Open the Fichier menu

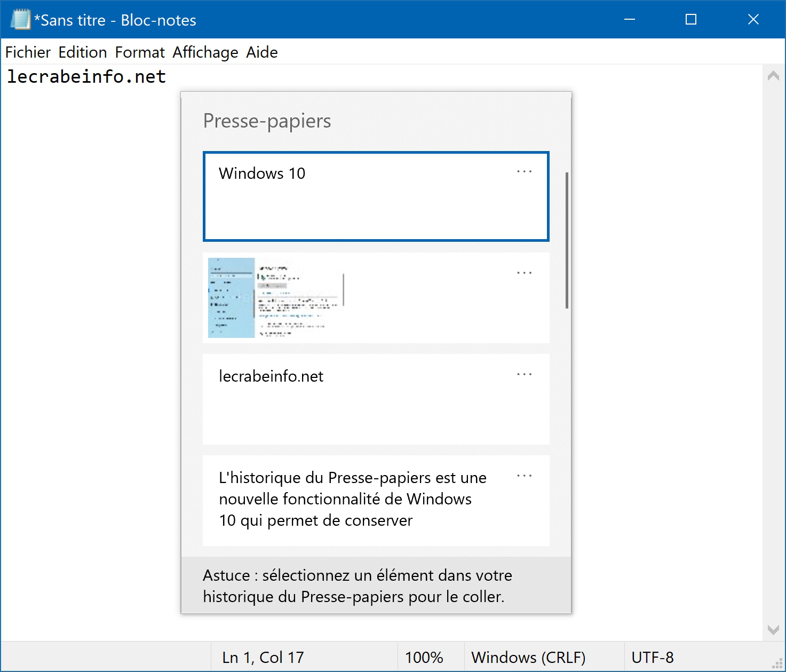pos(28,52)
